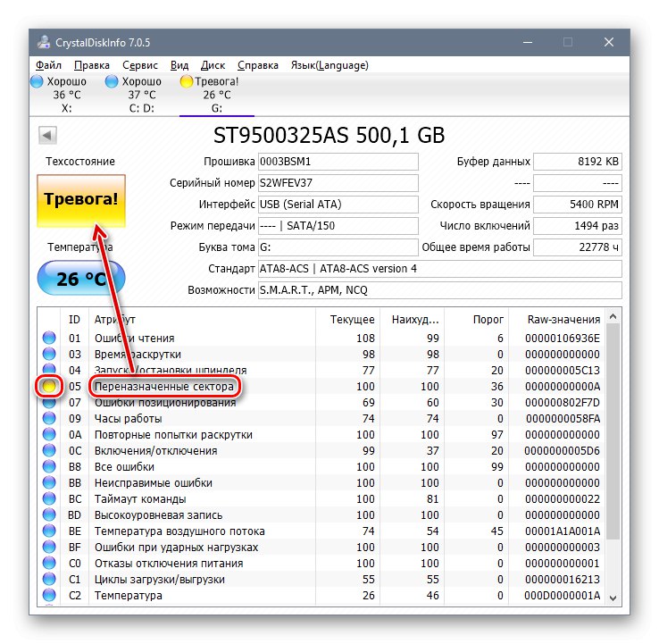Click yellow status orb for drive G:
Viewport: 659px width, 644px height.
tap(187, 81)
